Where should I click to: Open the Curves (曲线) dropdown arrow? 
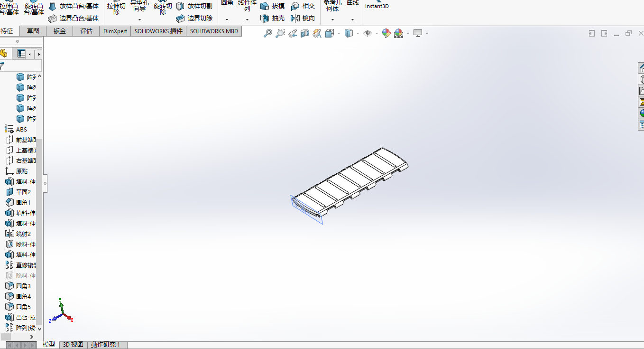click(352, 19)
